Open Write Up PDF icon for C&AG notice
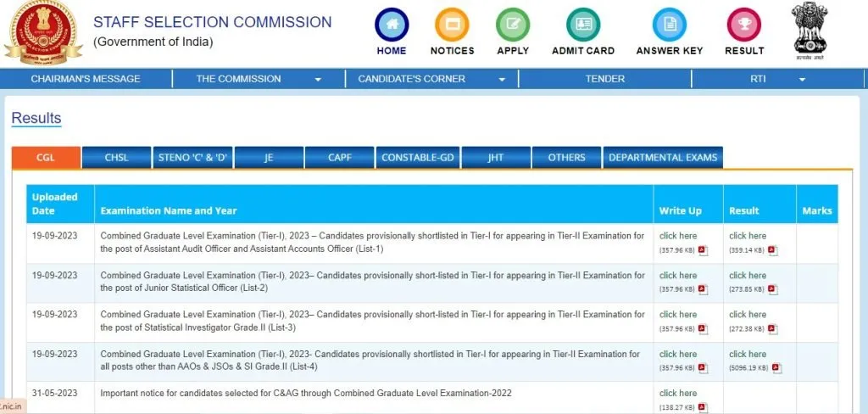The width and height of the screenshot is (868, 414). [703, 407]
